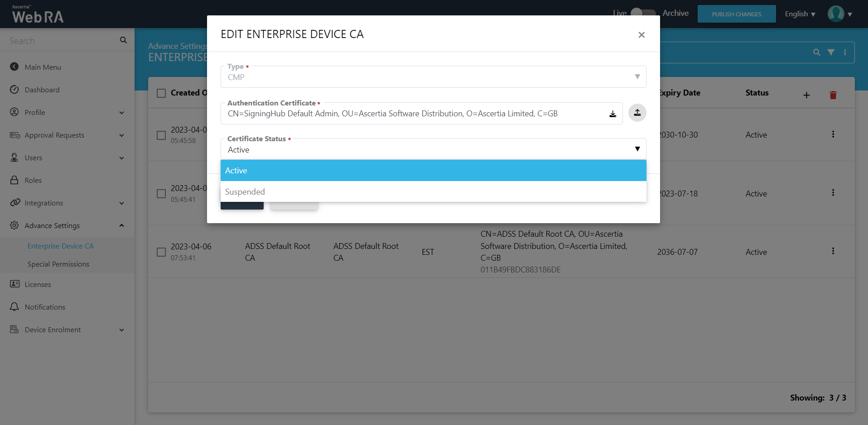
Task: Open row options for ADSS Default Root CA
Action: click(833, 251)
